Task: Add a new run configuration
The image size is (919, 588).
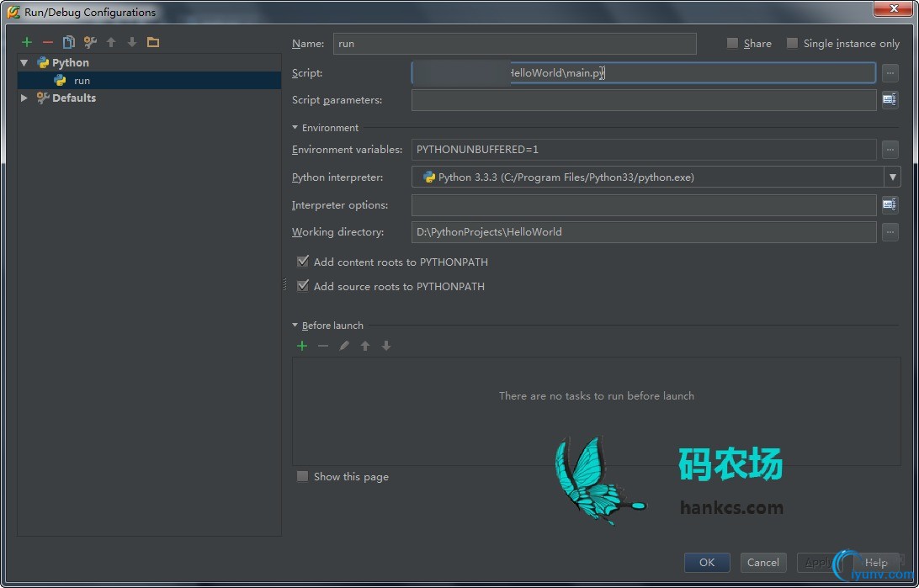Action: click(x=26, y=42)
